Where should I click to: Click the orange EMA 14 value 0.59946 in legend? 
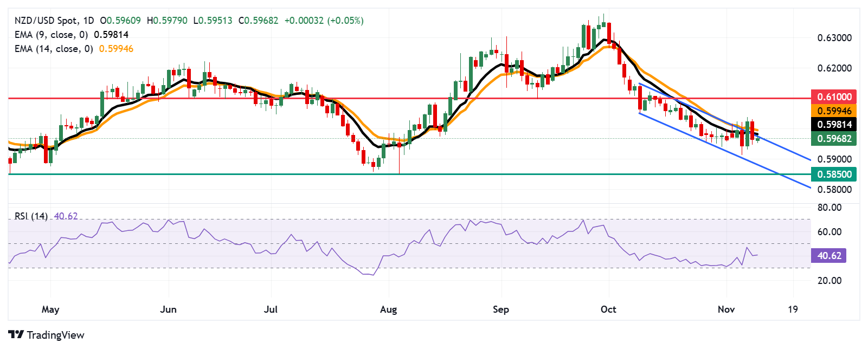click(x=116, y=49)
